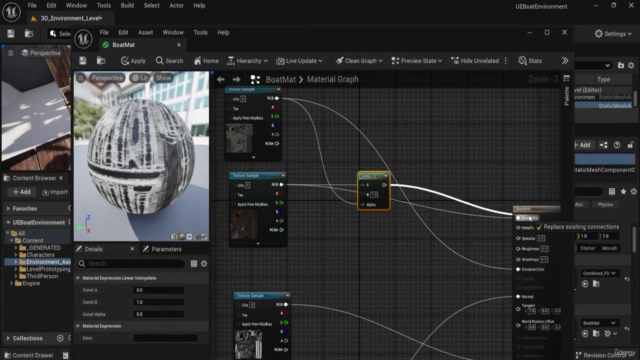Open the Details panel settings gear

click(204, 264)
